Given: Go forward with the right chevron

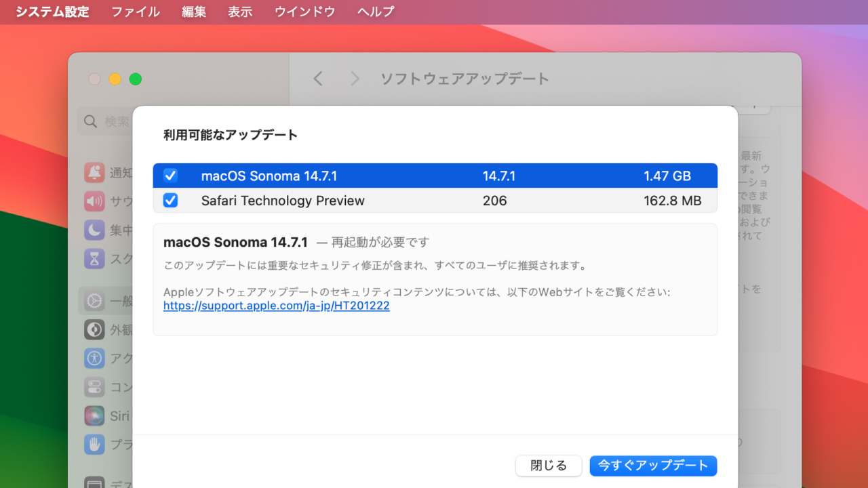Looking at the screenshot, I should pyautogui.click(x=355, y=79).
